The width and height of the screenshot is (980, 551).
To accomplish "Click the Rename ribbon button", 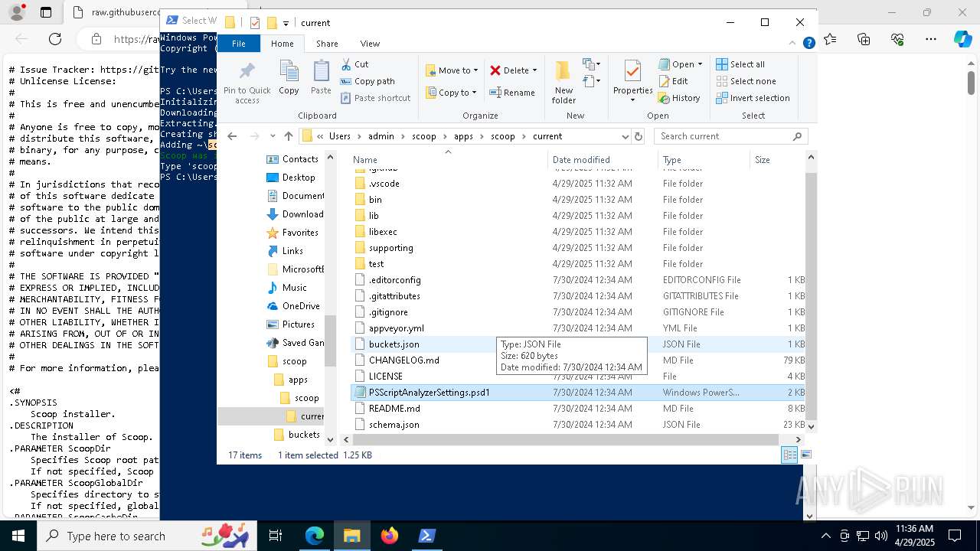I will [x=511, y=93].
